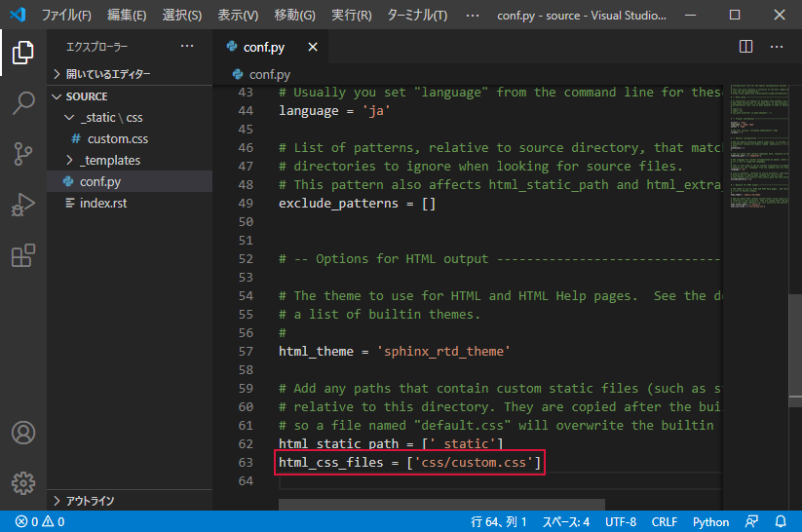Open the overflow menu ellipsis in menu bar

tap(473, 16)
